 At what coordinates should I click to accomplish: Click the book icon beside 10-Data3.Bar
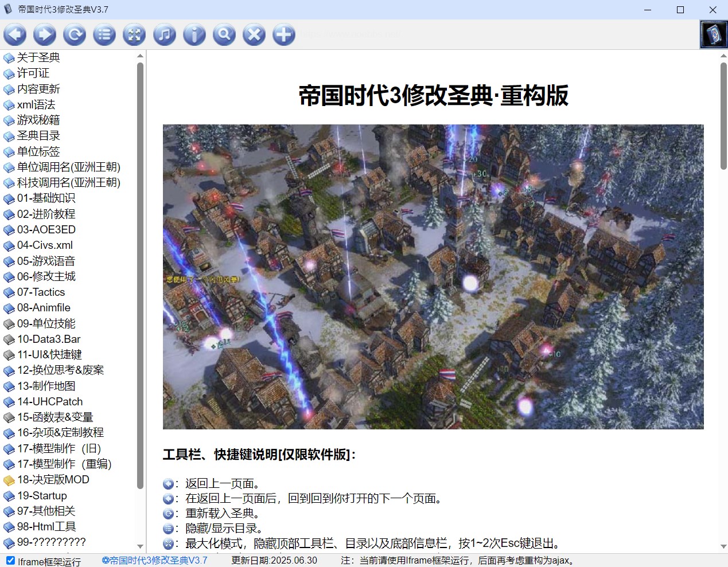pos(9,339)
